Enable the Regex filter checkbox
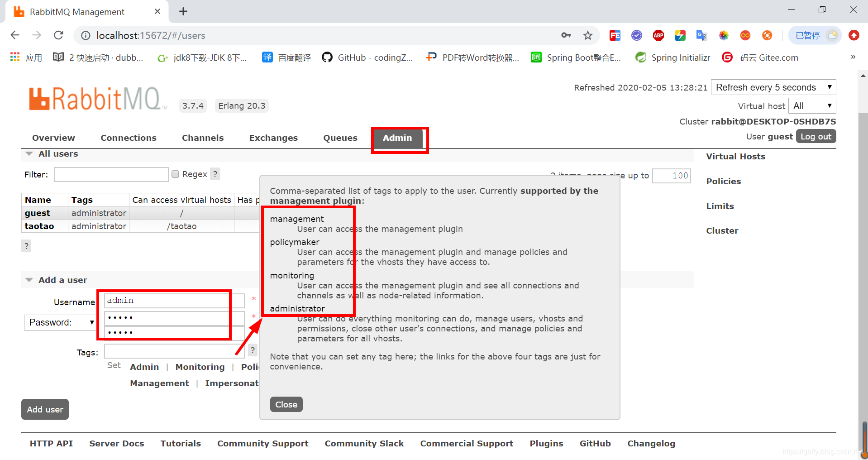This screenshot has height=460, width=868. pyautogui.click(x=176, y=174)
